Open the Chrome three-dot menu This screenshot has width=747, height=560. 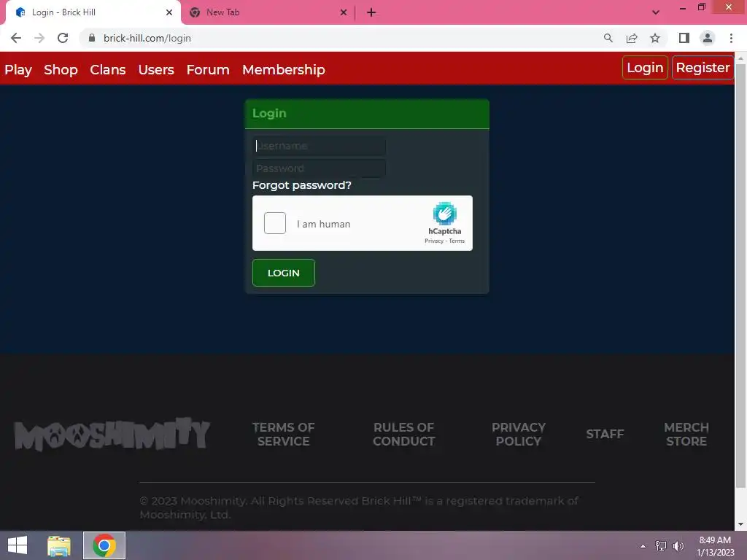click(x=731, y=38)
